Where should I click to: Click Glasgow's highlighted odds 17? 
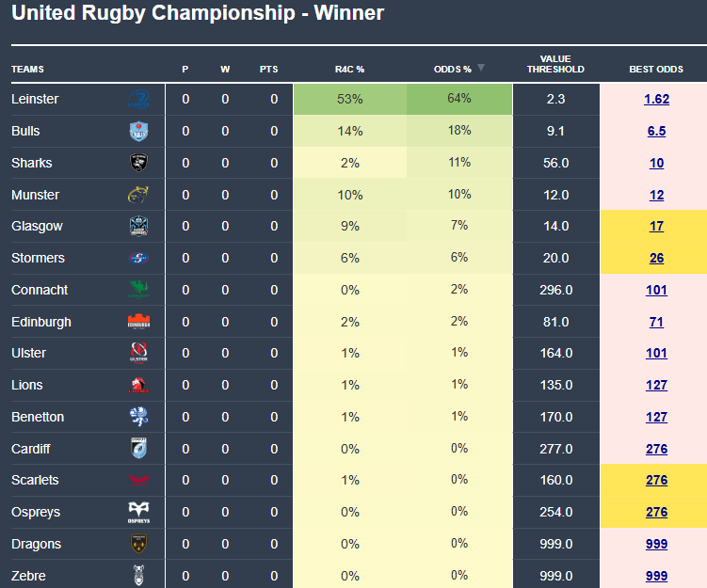[656, 227]
